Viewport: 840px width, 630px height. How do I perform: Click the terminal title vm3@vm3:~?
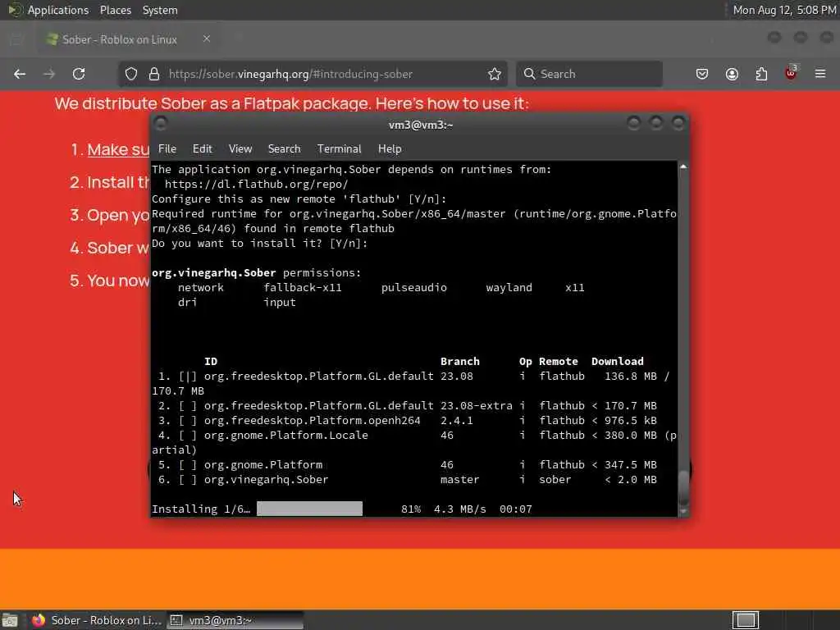[x=421, y=125]
